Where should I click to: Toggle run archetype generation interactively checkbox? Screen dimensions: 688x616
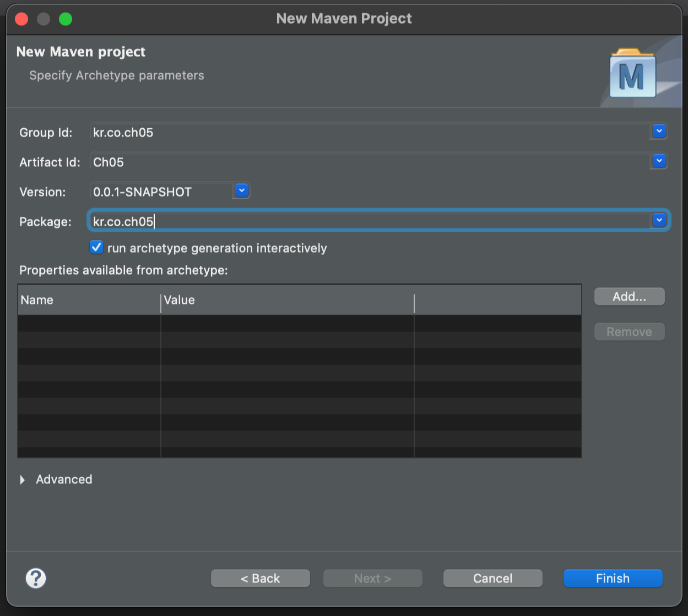point(96,247)
